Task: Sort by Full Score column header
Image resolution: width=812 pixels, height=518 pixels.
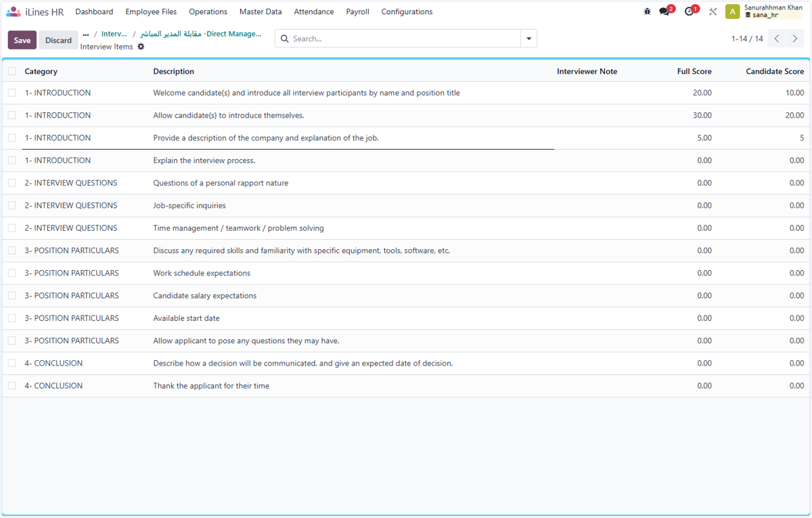Action: (694, 71)
